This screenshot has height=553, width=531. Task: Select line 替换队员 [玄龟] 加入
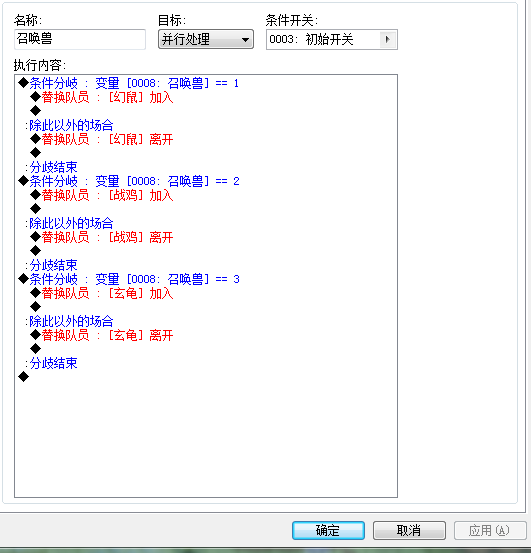pos(102,293)
